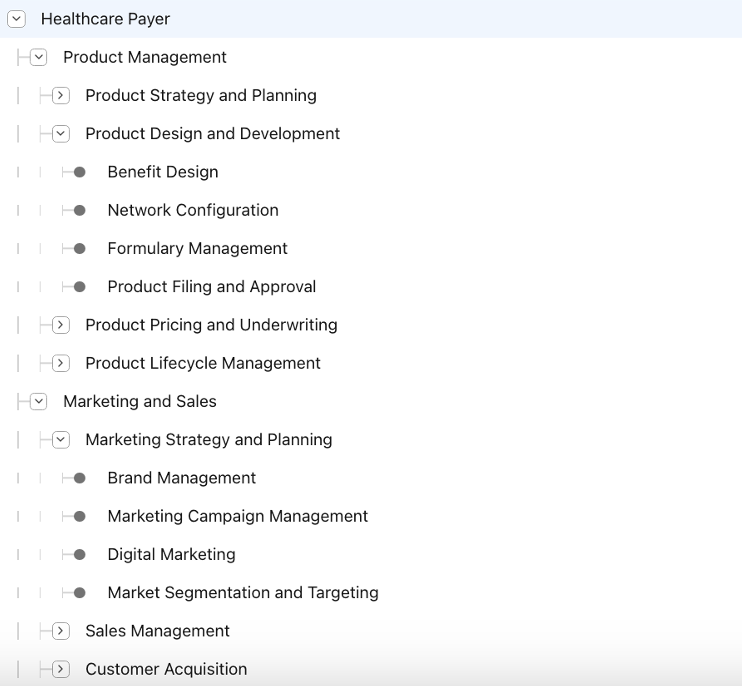Expand the Customer Acquisition node

pyautogui.click(x=61, y=669)
